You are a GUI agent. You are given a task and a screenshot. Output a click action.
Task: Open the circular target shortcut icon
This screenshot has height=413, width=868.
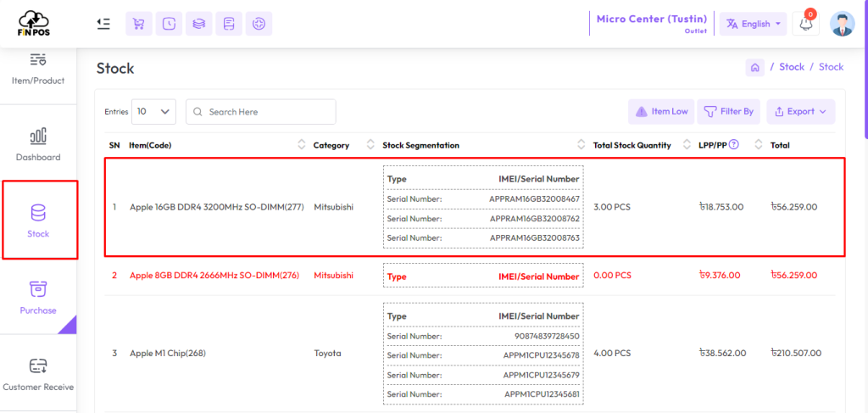(x=259, y=24)
